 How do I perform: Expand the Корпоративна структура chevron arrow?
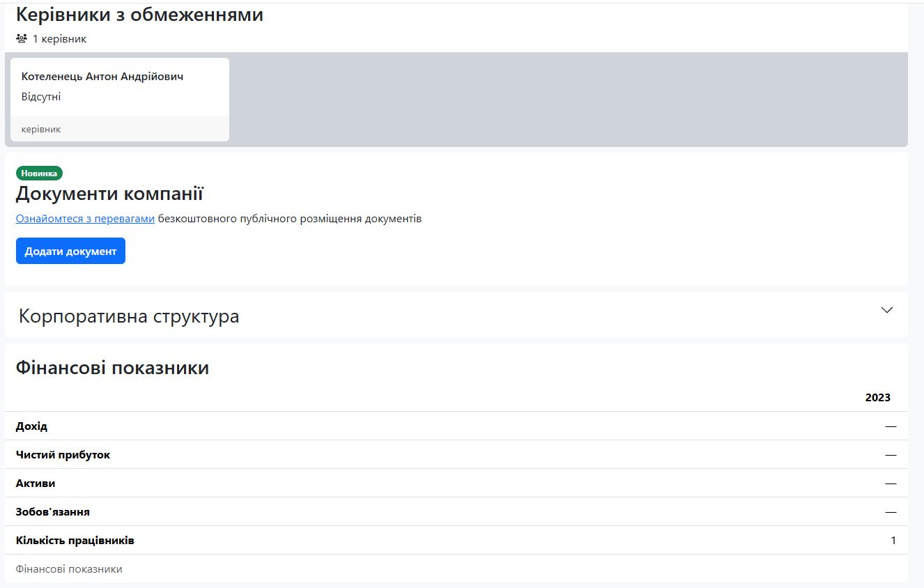pyautogui.click(x=886, y=310)
